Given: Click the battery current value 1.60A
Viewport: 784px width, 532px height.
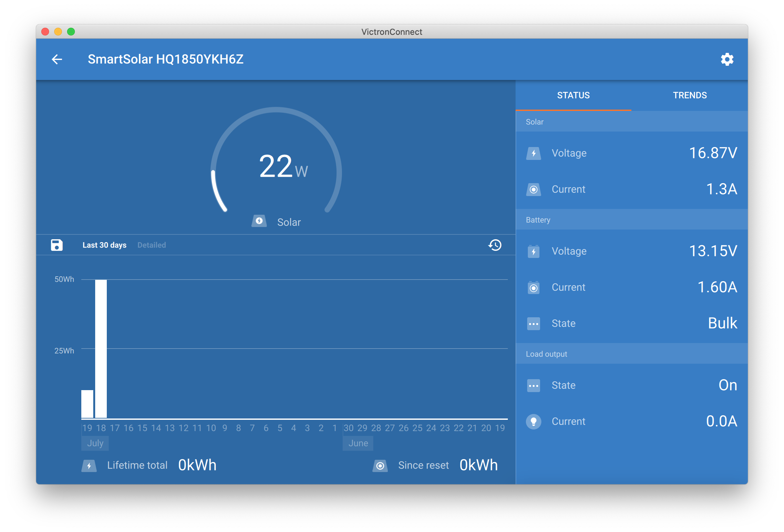Looking at the screenshot, I should click(x=717, y=287).
